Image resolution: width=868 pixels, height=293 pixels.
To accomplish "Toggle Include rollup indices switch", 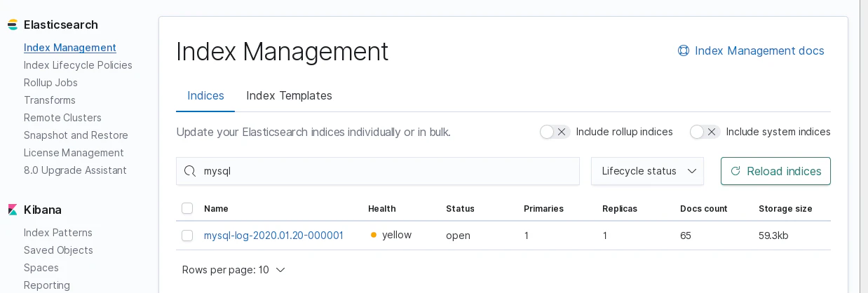I will [555, 132].
